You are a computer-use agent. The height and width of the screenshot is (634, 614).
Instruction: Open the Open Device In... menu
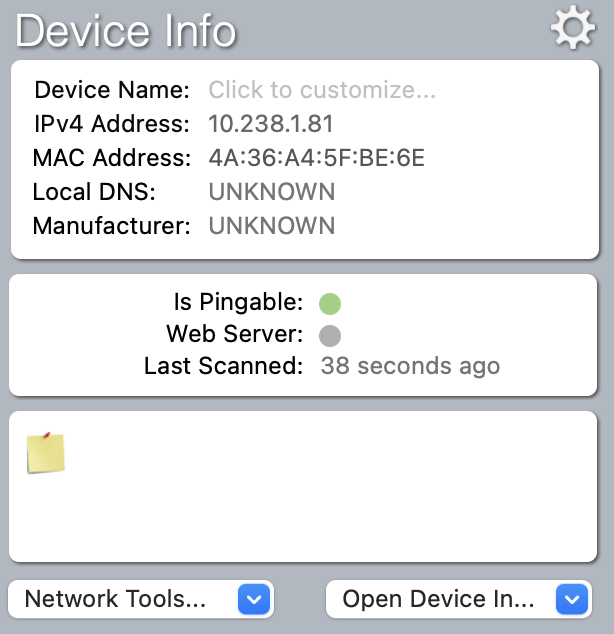coord(440,600)
